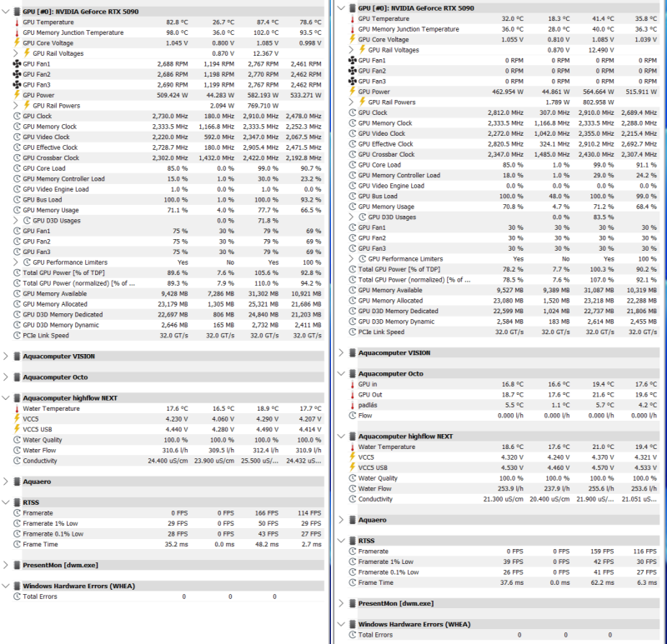Screen dimensions: 667x644
Task: Expand GPU Rail Voltages in the left window
Action: point(15,53)
